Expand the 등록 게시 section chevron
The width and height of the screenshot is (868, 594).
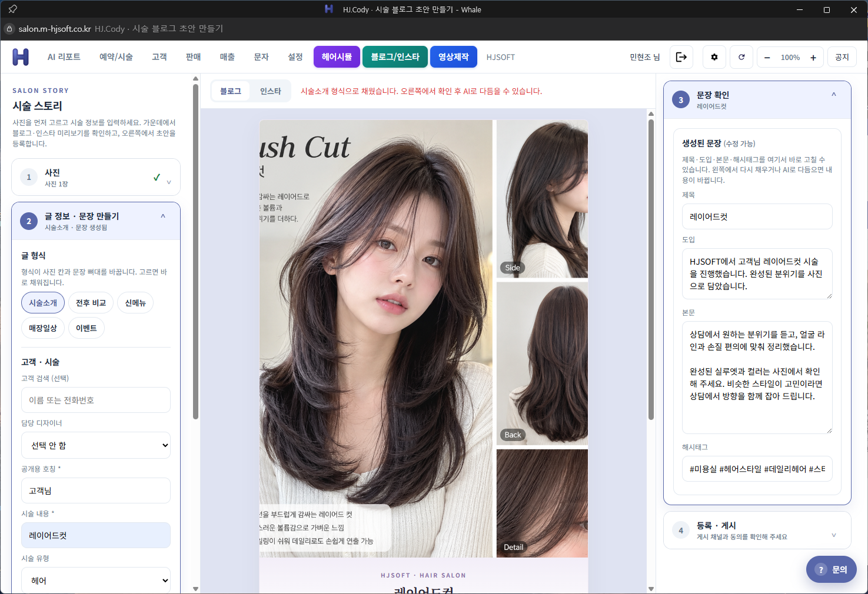[x=833, y=535]
